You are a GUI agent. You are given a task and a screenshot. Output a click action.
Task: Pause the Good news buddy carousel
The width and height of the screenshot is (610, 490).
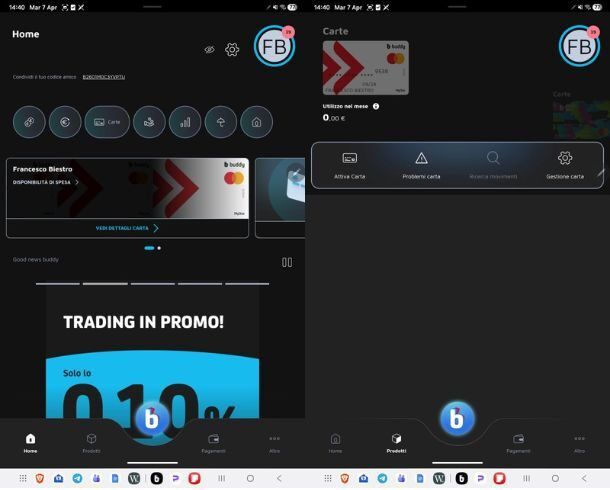point(287,262)
